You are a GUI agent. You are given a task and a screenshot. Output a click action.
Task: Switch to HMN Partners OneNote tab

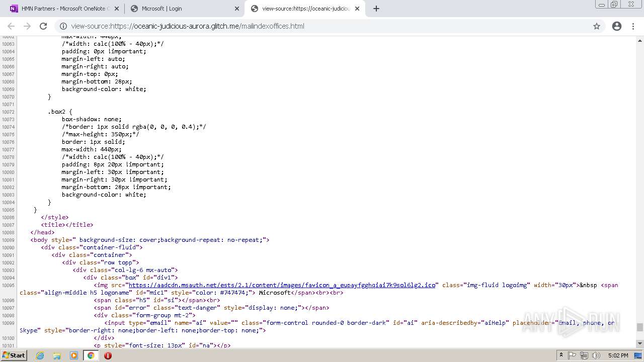pyautogui.click(x=64, y=9)
